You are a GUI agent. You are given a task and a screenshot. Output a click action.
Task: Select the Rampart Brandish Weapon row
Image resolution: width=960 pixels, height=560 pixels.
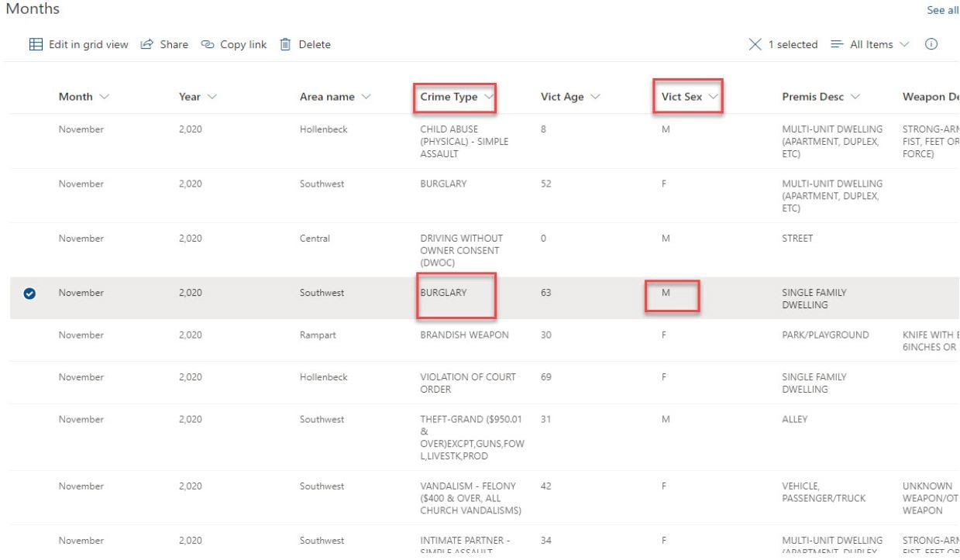tap(29, 335)
